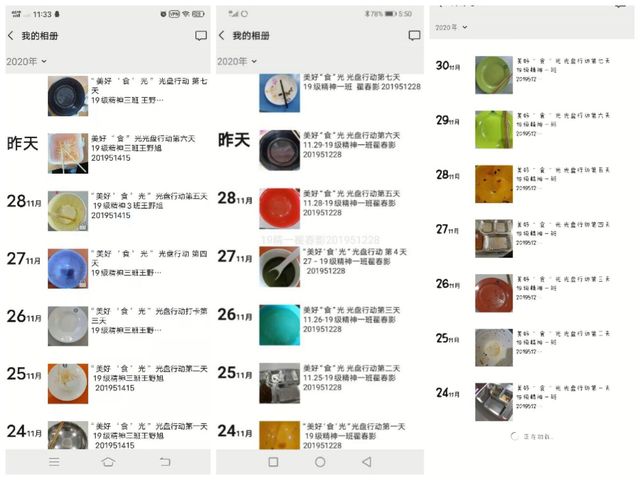Tap back arrow in middle phone's album header
The image size is (640, 480).
click(x=222, y=35)
